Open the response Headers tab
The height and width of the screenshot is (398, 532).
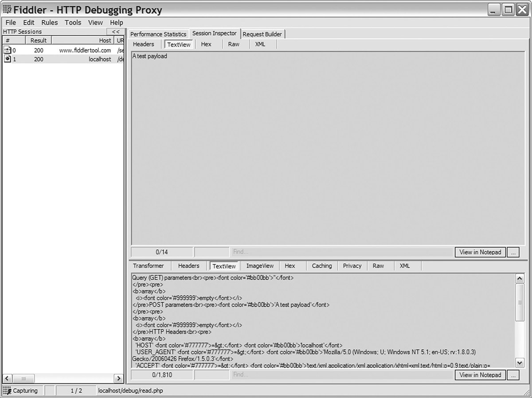tap(189, 266)
